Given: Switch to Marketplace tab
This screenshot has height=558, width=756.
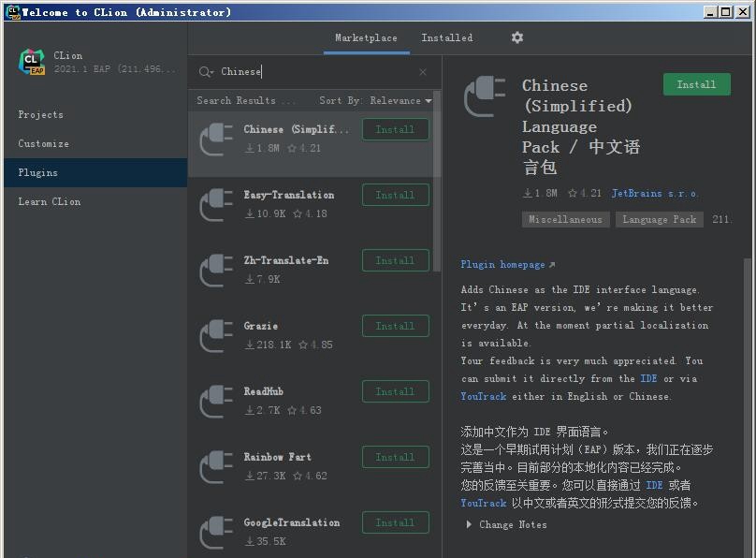Looking at the screenshot, I should click(367, 37).
